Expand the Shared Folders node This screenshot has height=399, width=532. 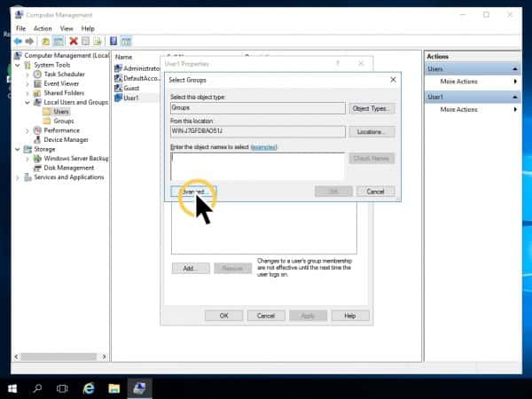coord(27,93)
